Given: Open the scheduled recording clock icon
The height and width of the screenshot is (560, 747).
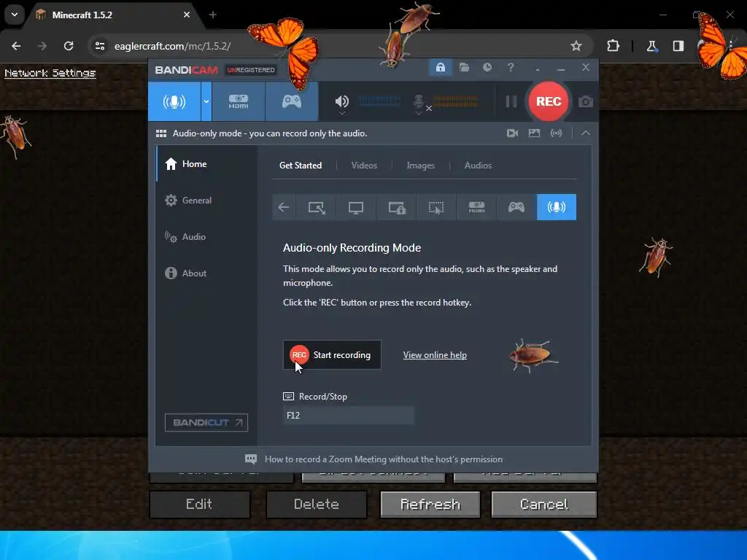Looking at the screenshot, I should pos(487,67).
